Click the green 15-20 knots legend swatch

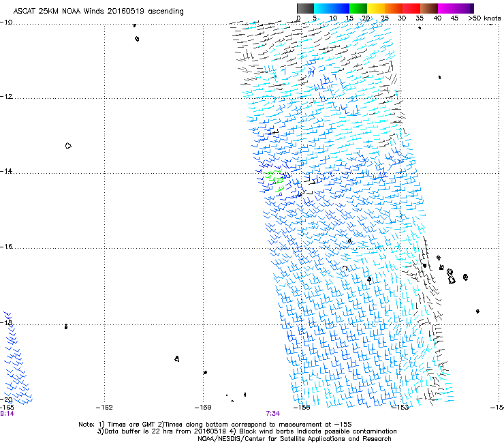click(x=358, y=8)
